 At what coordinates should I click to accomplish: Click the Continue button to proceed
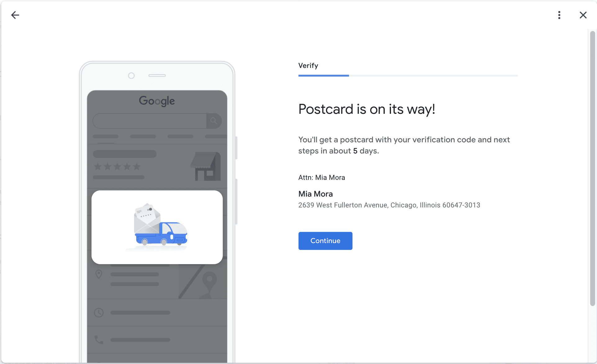[x=325, y=241]
